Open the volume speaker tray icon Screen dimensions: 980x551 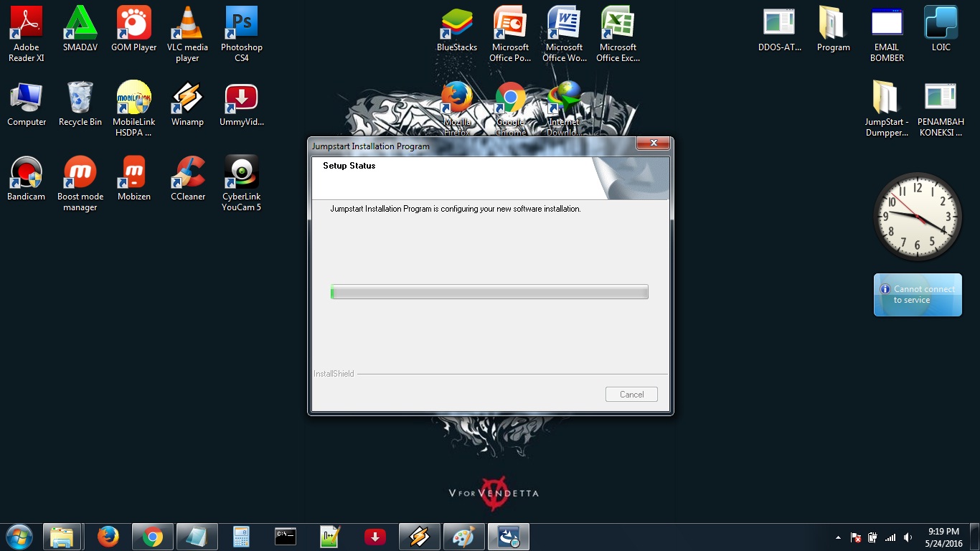tap(908, 537)
